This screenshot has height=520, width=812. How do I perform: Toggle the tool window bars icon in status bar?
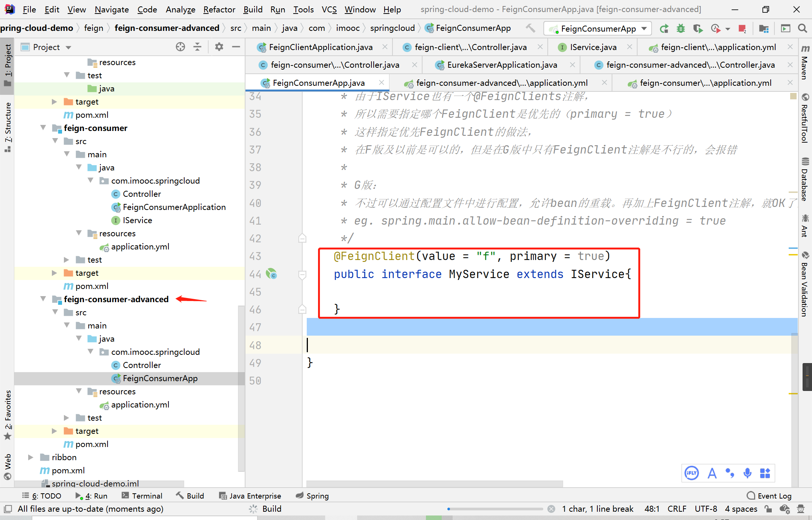pyautogui.click(x=8, y=509)
